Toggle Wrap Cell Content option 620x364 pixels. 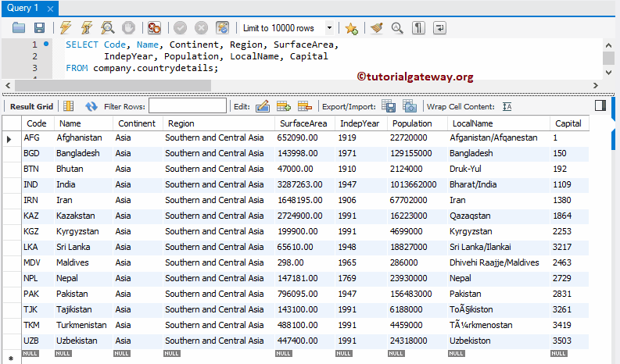507,106
